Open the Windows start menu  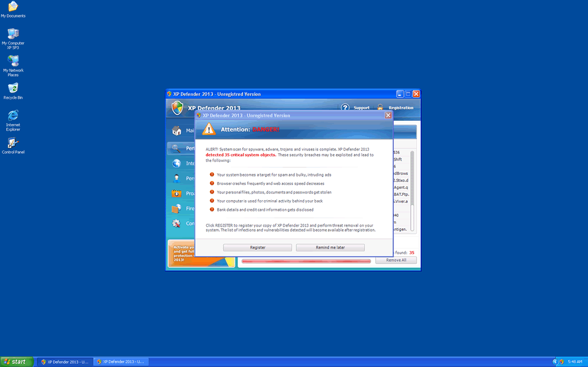16,362
